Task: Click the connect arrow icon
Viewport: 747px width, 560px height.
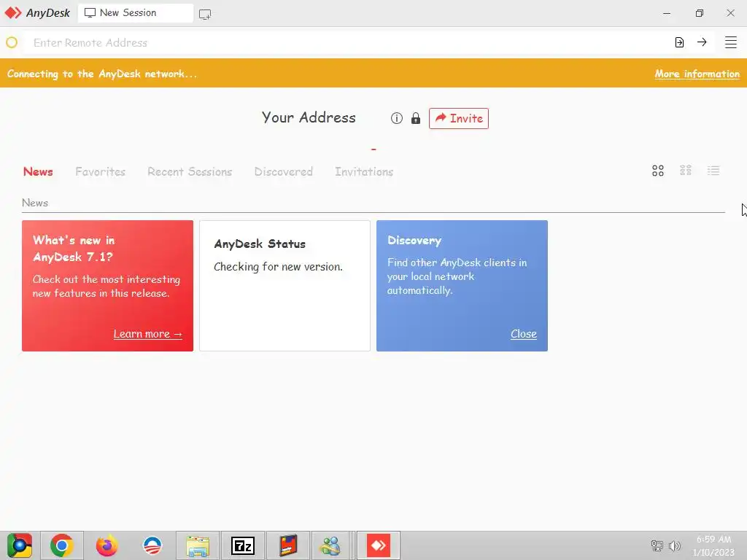Action: pos(702,42)
